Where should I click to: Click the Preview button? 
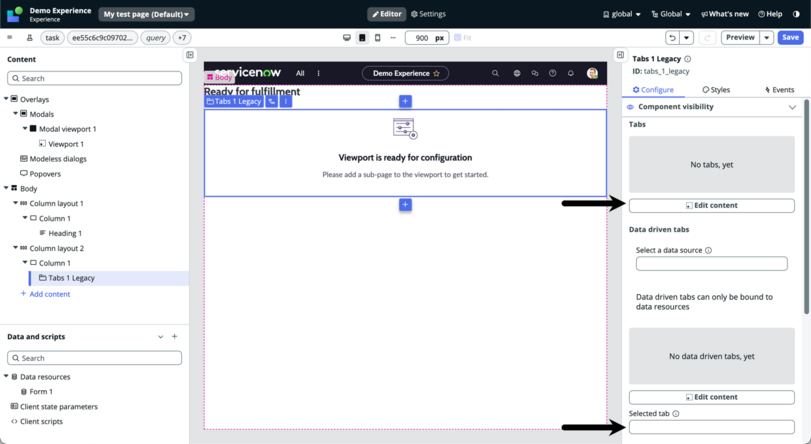pos(740,37)
